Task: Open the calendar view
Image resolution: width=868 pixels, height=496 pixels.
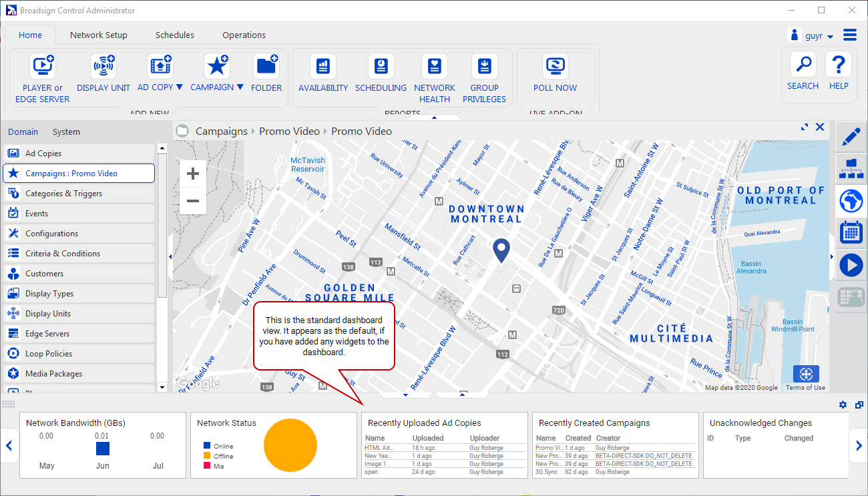Action: click(x=851, y=232)
